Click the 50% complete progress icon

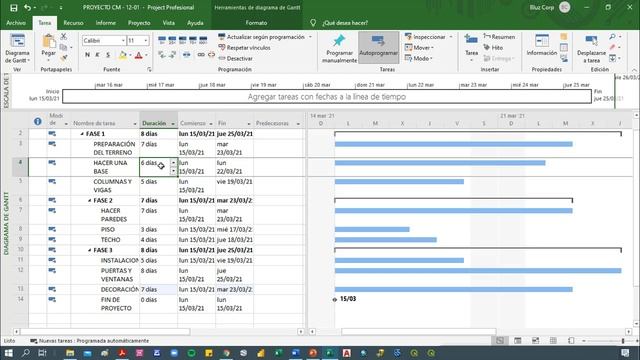(x=182, y=40)
